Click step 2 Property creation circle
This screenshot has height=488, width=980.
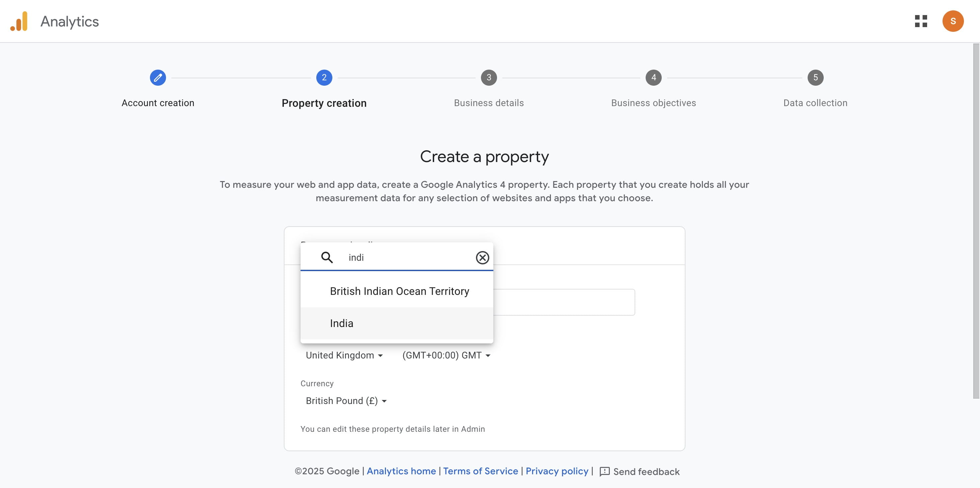point(324,78)
